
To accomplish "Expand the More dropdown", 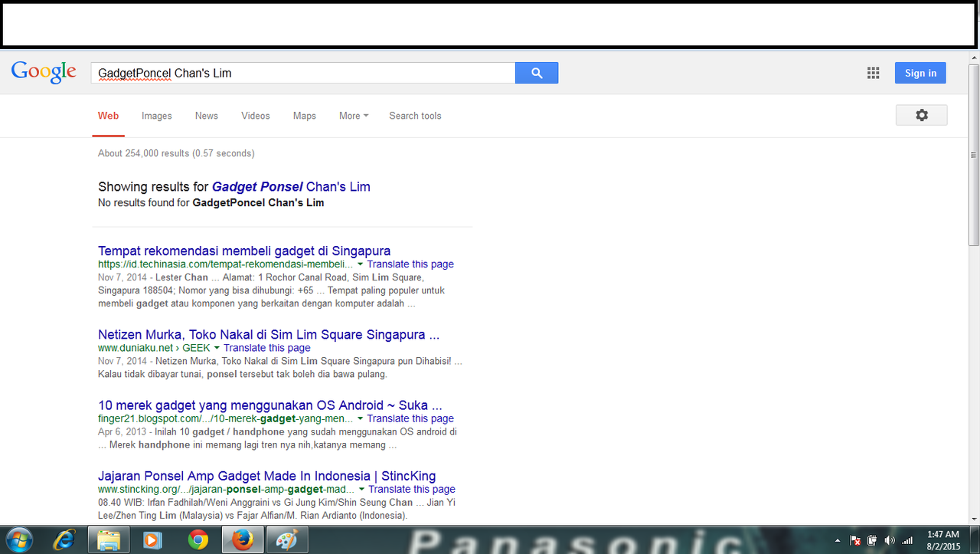I will click(354, 116).
